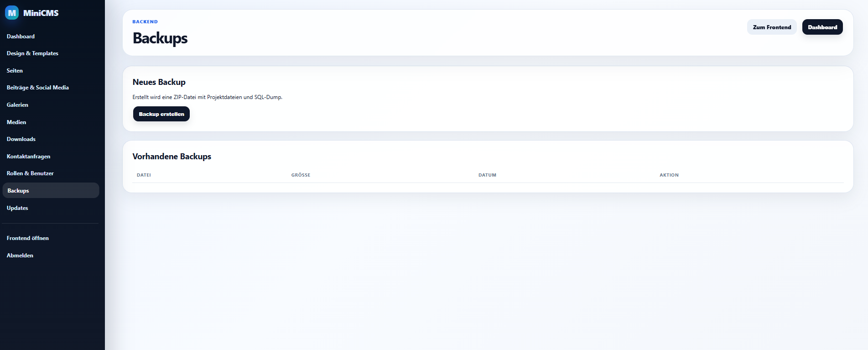Click the MiniCMS logo icon
868x350 pixels.
(x=12, y=13)
